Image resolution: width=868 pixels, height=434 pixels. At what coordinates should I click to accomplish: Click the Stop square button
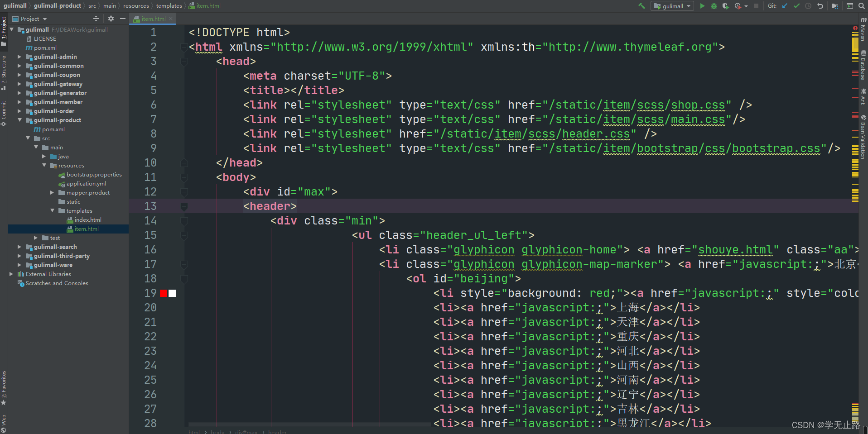point(756,6)
